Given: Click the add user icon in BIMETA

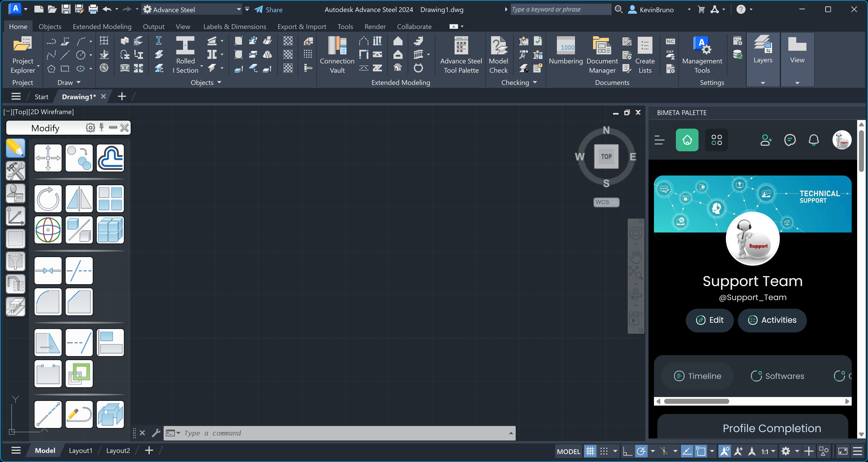Looking at the screenshot, I should tap(766, 140).
